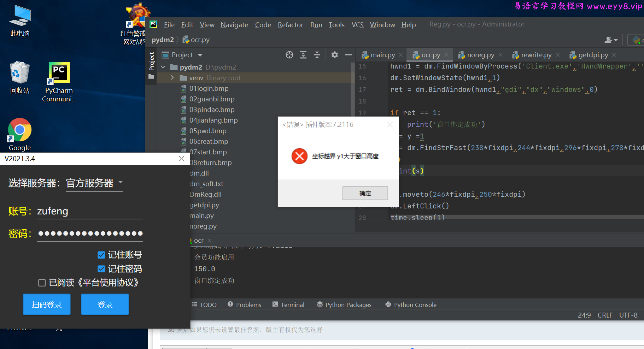Click the QR code login button

click(47, 304)
